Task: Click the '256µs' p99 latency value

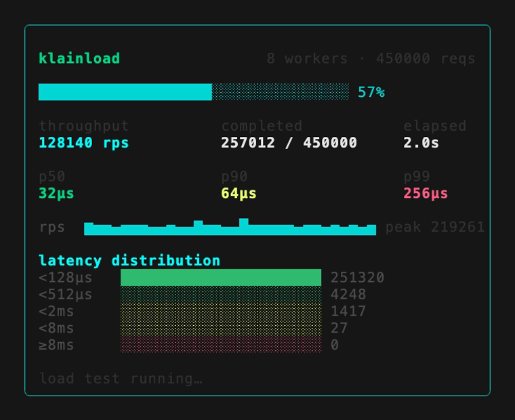Action: pyautogui.click(x=426, y=193)
